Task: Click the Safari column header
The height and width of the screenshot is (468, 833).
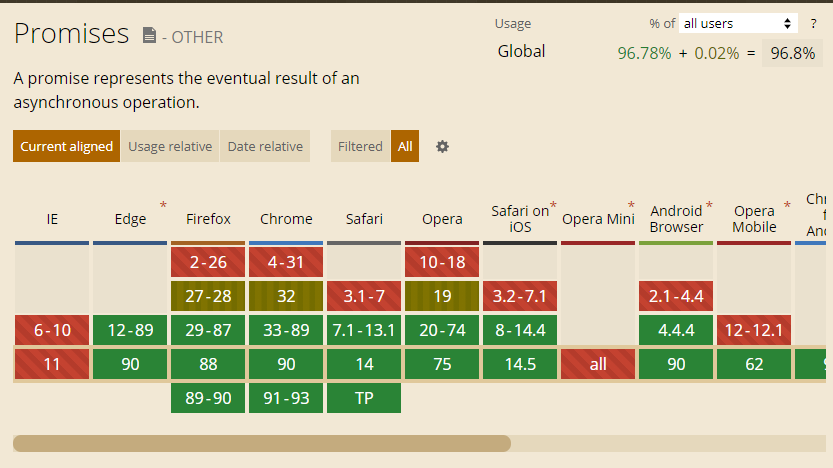Action: (364, 219)
